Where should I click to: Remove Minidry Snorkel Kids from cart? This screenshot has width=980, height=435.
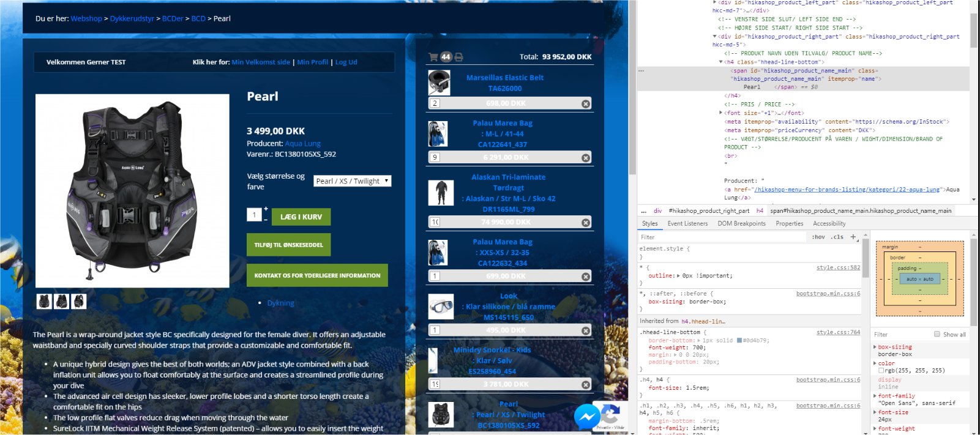[586, 385]
